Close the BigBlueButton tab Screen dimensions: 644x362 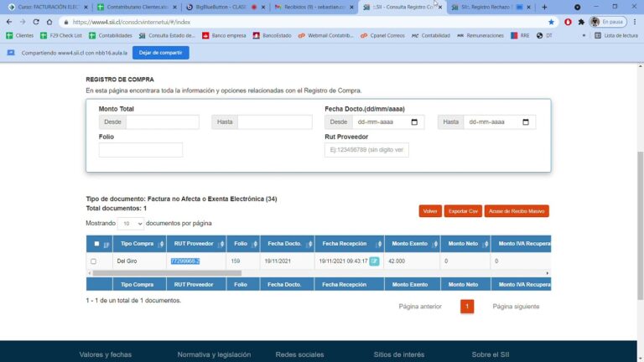(x=263, y=7)
